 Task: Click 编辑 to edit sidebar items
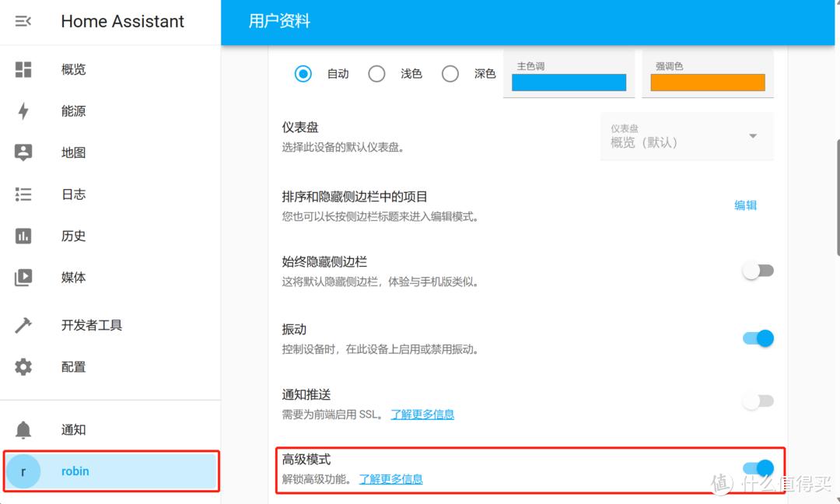pyautogui.click(x=745, y=205)
